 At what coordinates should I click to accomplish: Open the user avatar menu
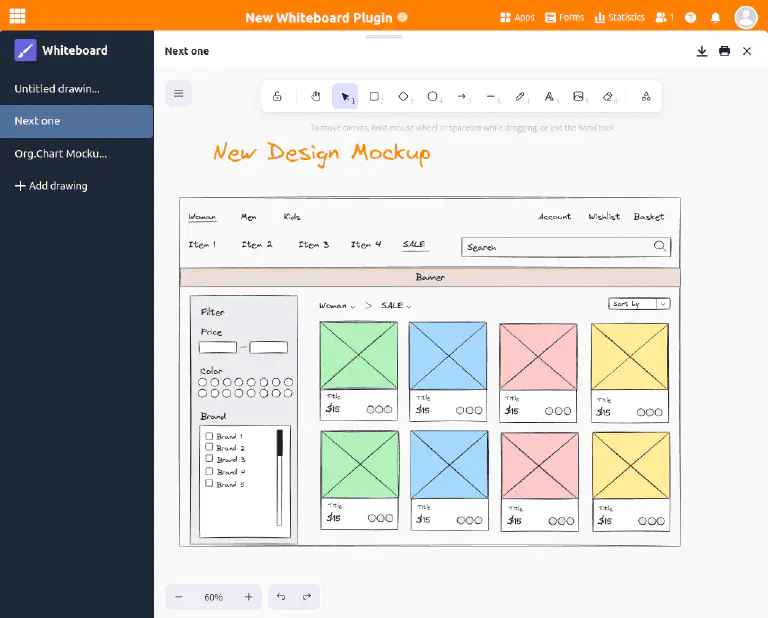pyautogui.click(x=746, y=17)
